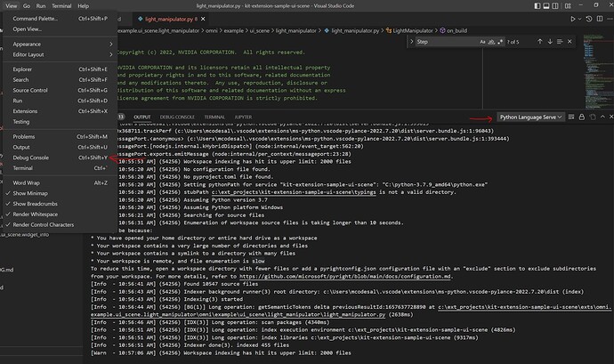
Task: Expand the Appearance submenu
Action: pos(60,44)
